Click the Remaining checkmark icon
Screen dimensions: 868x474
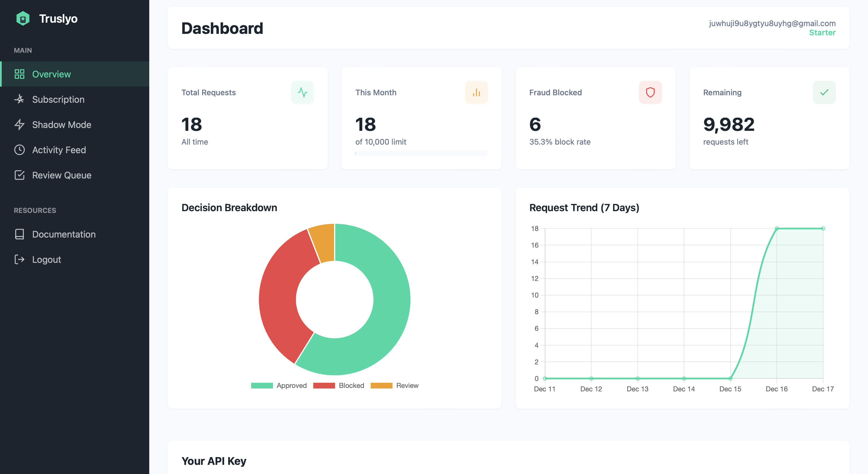point(824,92)
